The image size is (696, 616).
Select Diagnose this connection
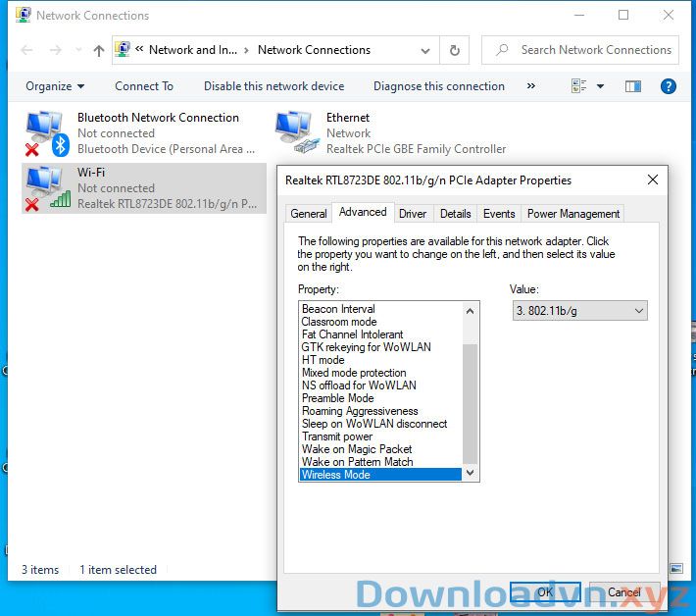pos(439,86)
